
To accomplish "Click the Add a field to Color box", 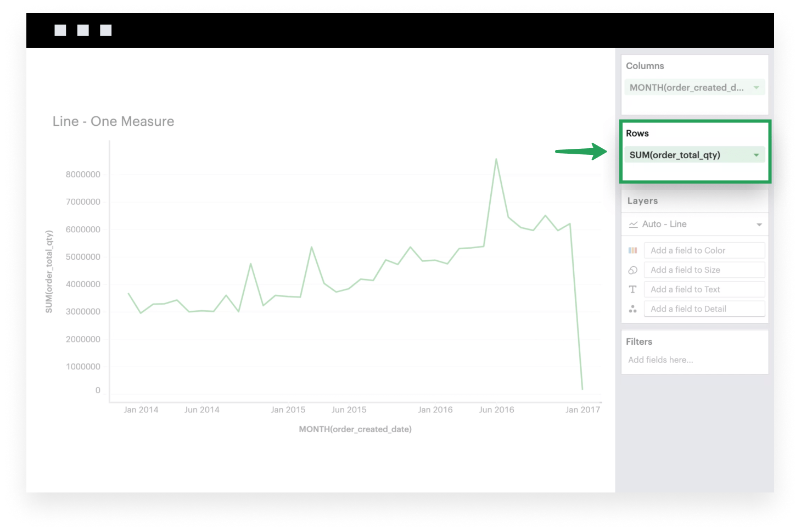I will [x=704, y=250].
